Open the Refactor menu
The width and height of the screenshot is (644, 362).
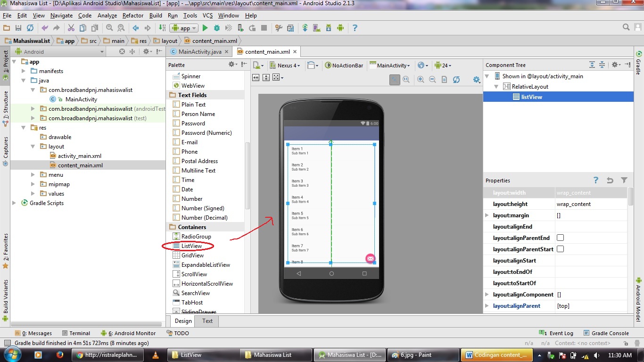pyautogui.click(x=133, y=16)
